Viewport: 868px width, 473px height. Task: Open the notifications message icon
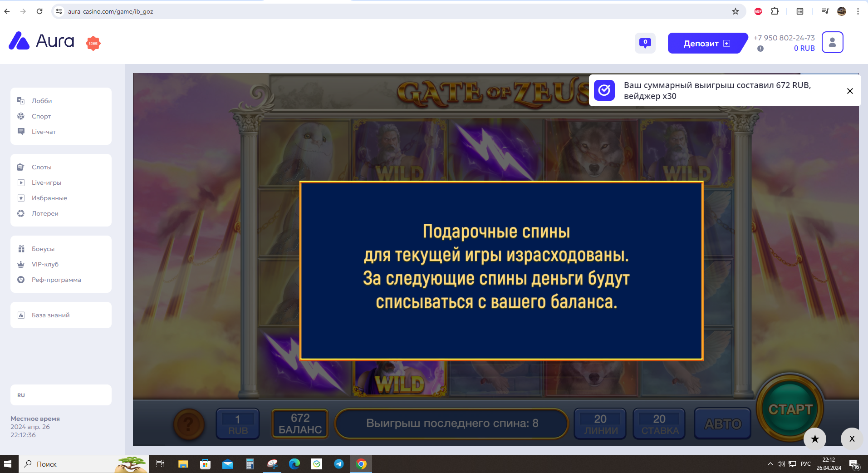click(x=645, y=43)
